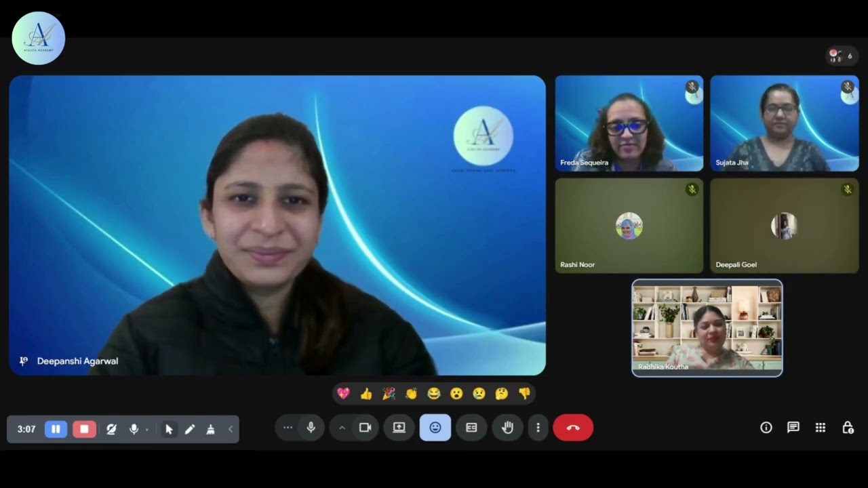Viewport: 868px width, 488px height.
Task: Click the "Deepali Goel" name label
Action: [736, 264]
